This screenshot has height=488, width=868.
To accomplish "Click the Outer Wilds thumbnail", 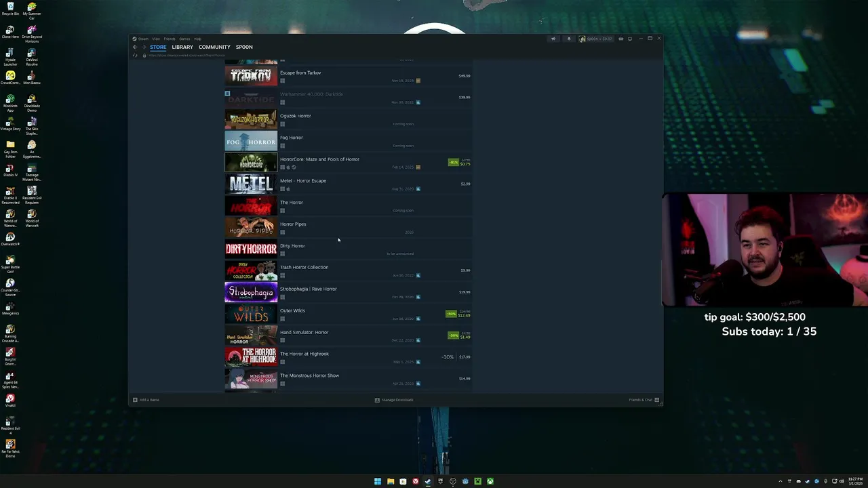I will click(x=251, y=314).
